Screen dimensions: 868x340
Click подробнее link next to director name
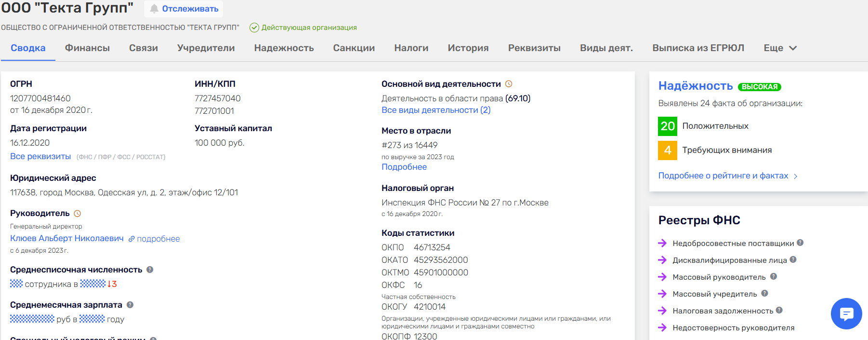[158, 239]
